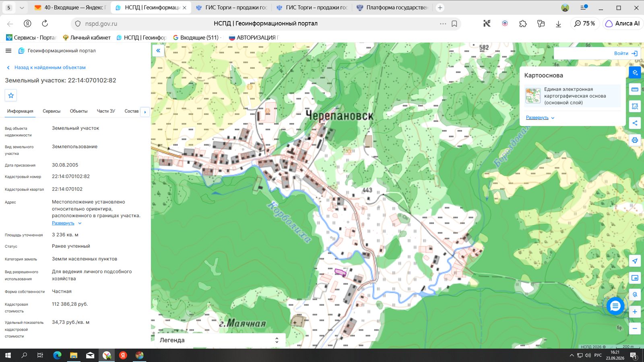This screenshot has height=362, width=644.
Task: Locate my position on the map
Action: pyautogui.click(x=635, y=261)
